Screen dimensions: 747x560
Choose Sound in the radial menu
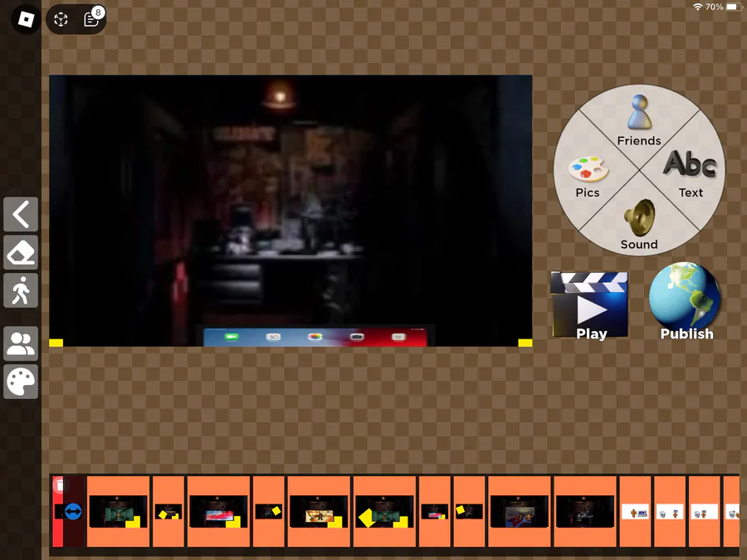tap(639, 224)
